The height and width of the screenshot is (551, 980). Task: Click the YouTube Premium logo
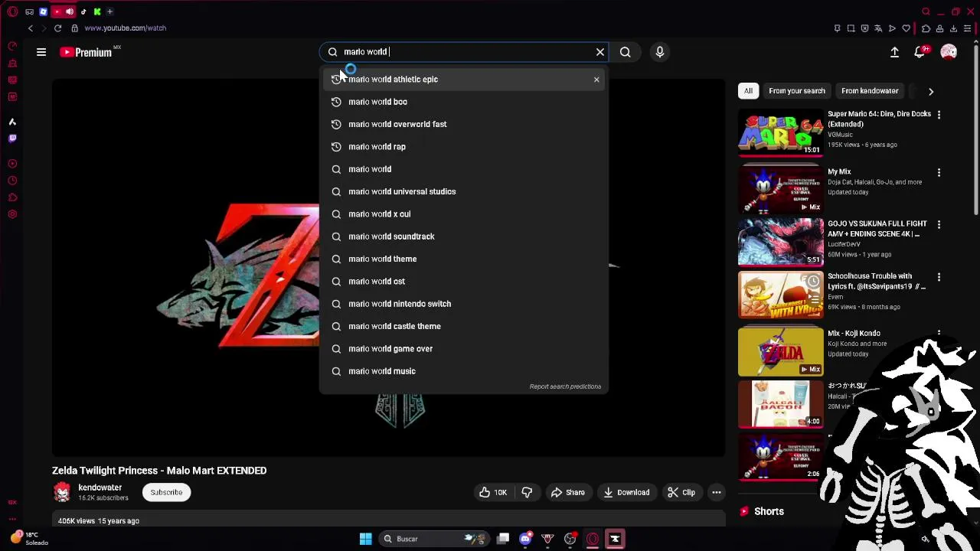click(87, 52)
